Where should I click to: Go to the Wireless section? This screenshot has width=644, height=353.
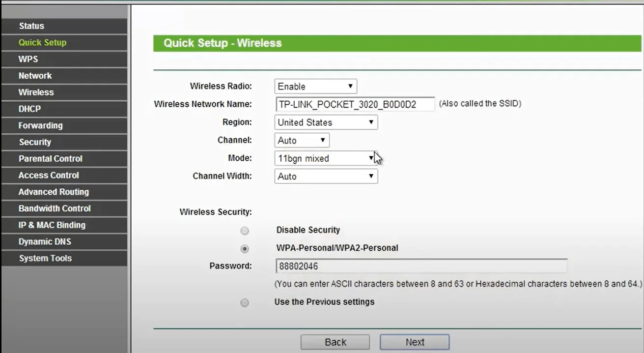[x=36, y=92]
